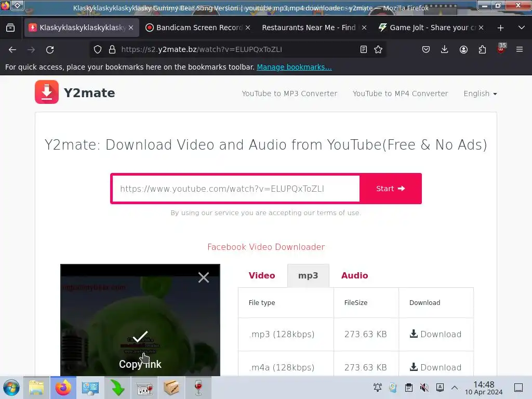Open the Firefox account icon

pos(463,49)
